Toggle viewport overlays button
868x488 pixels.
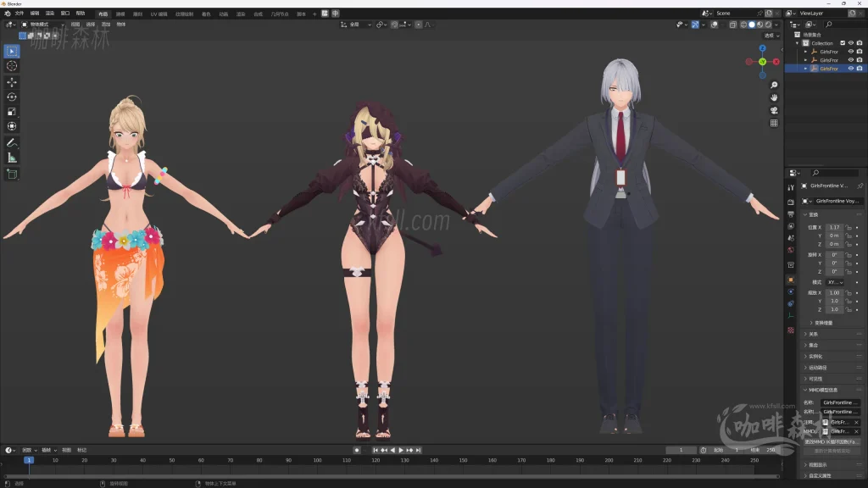pyautogui.click(x=714, y=25)
